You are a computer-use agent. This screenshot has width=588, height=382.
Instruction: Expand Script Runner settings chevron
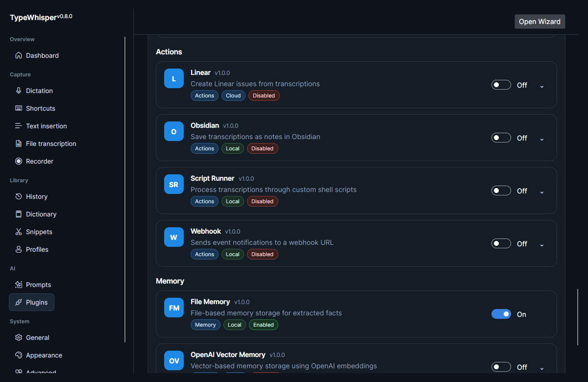[x=541, y=191]
